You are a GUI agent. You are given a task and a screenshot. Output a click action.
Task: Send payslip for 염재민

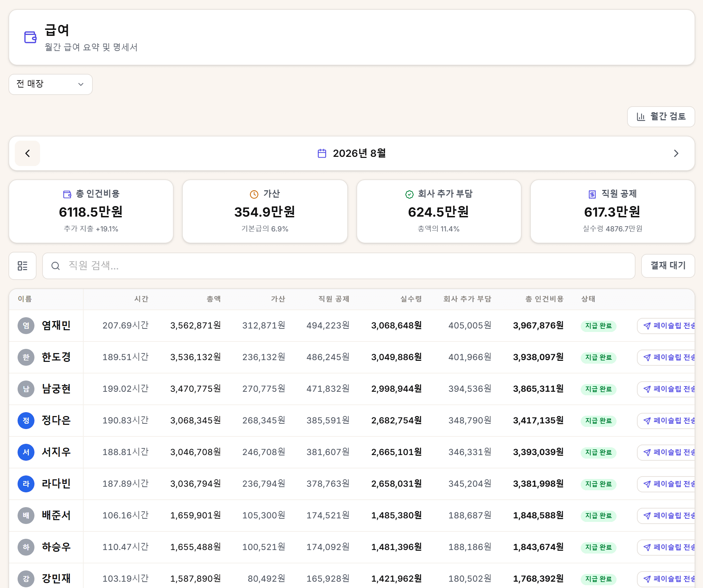point(666,326)
